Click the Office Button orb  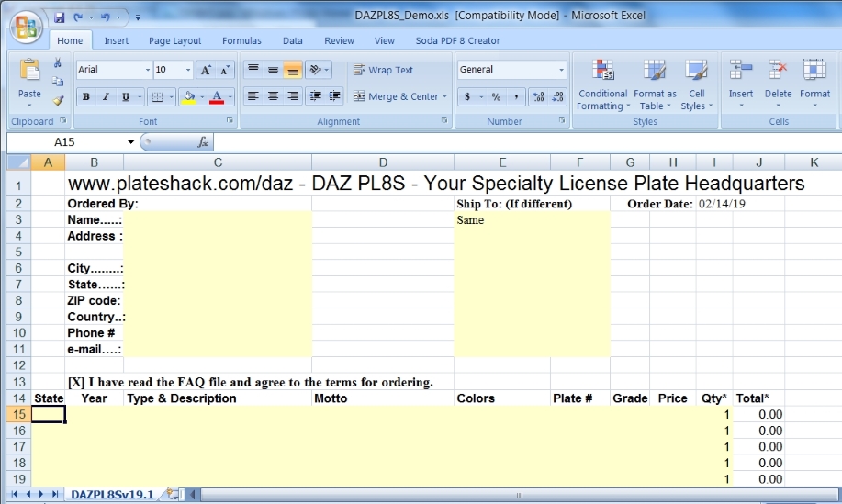(26, 27)
